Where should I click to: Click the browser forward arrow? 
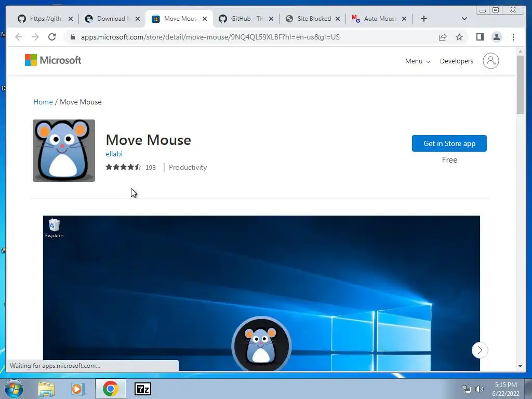pos(35,37)
